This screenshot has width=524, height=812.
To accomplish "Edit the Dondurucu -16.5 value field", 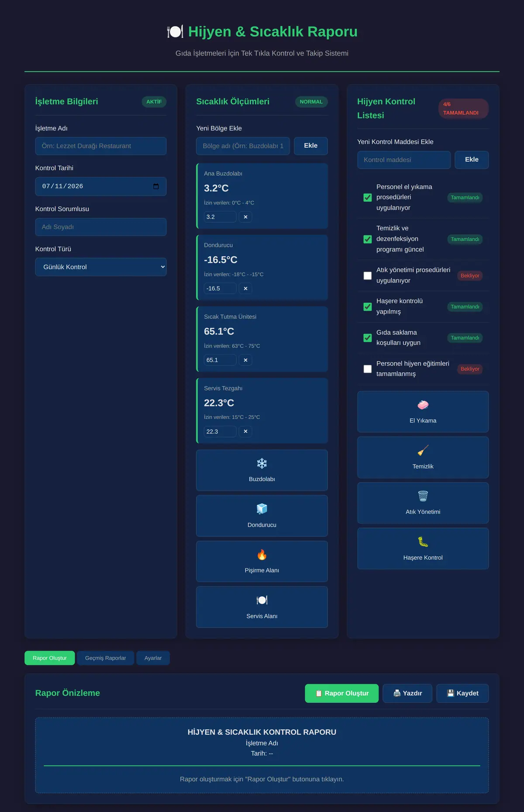I will click(220, 288).
